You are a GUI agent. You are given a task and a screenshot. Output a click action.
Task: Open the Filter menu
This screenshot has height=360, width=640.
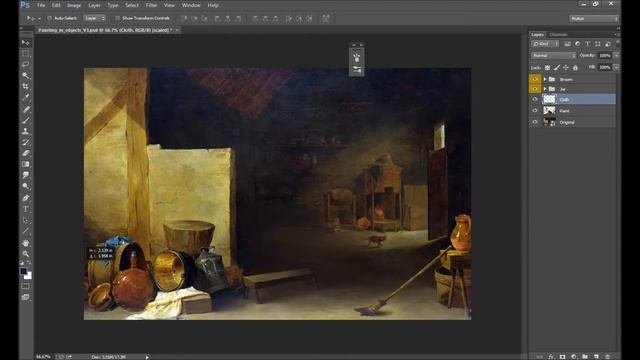coord(151,5)
